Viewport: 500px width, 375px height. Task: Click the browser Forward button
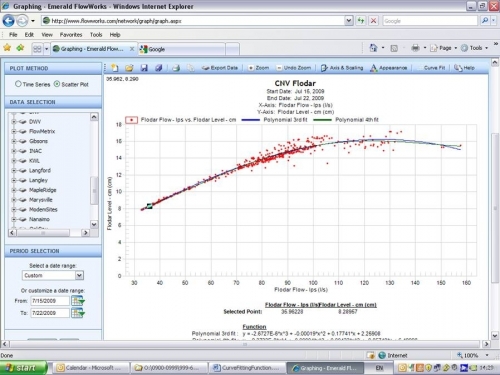[22, 21]
